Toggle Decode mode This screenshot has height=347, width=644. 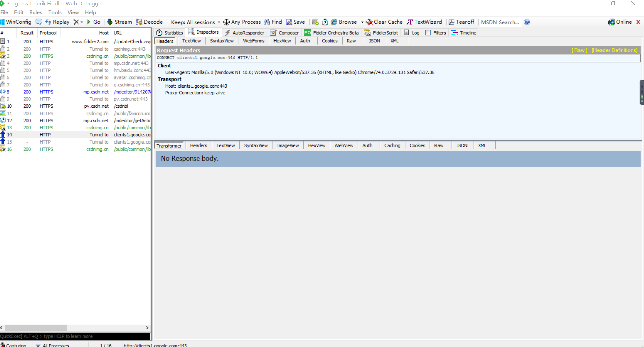point(149,22)
